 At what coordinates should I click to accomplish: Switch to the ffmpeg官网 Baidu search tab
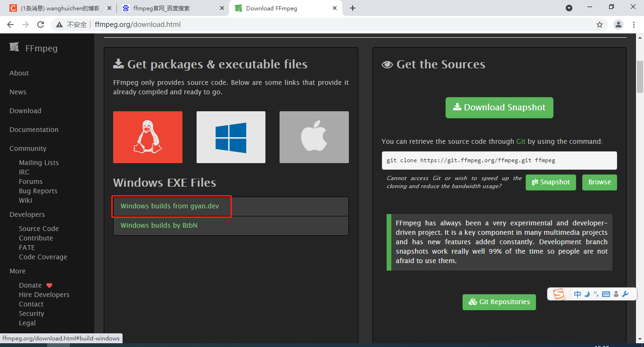pos(172,8)
